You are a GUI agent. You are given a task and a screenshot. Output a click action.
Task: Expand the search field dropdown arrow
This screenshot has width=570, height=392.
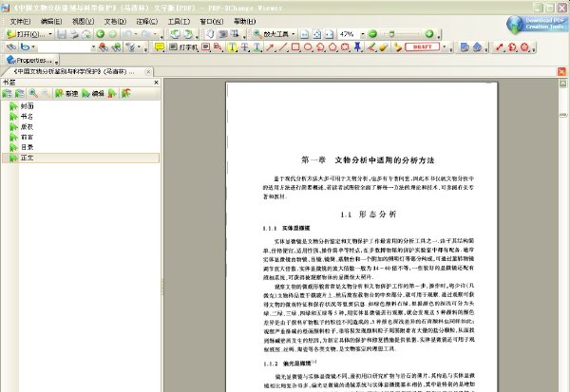click(93, 47)
